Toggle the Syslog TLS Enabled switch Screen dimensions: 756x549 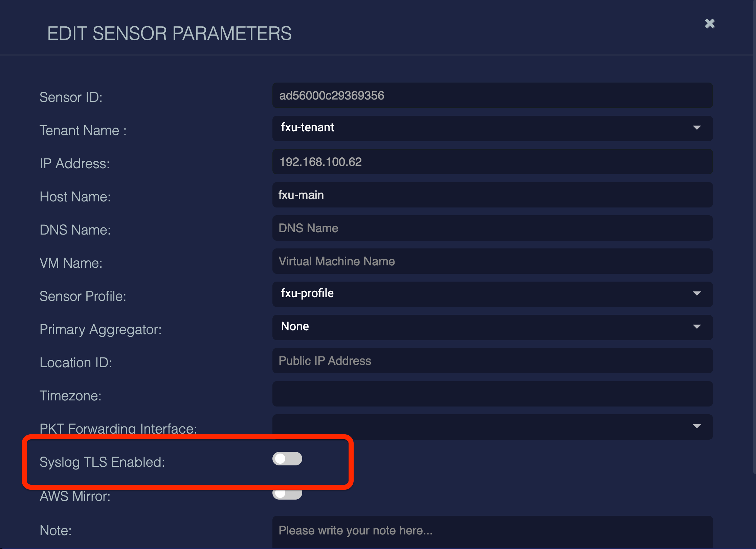287,459
